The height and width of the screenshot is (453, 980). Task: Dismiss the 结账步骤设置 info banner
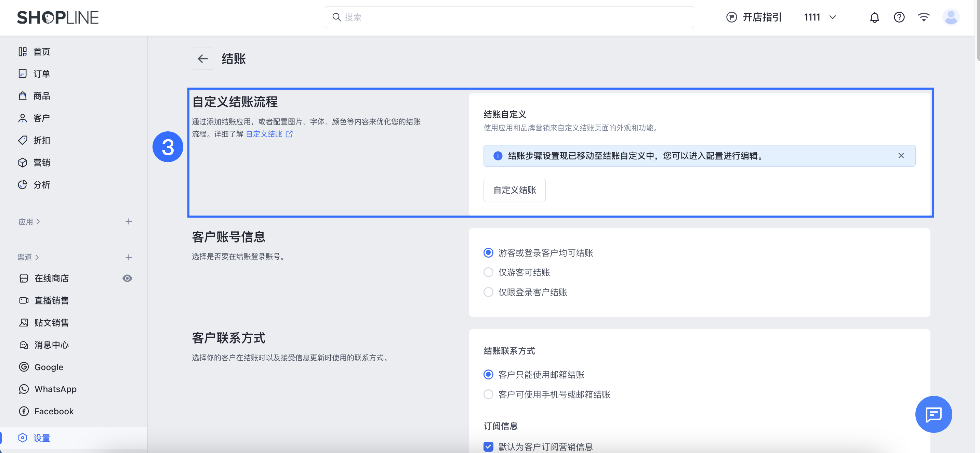[901, 155]
